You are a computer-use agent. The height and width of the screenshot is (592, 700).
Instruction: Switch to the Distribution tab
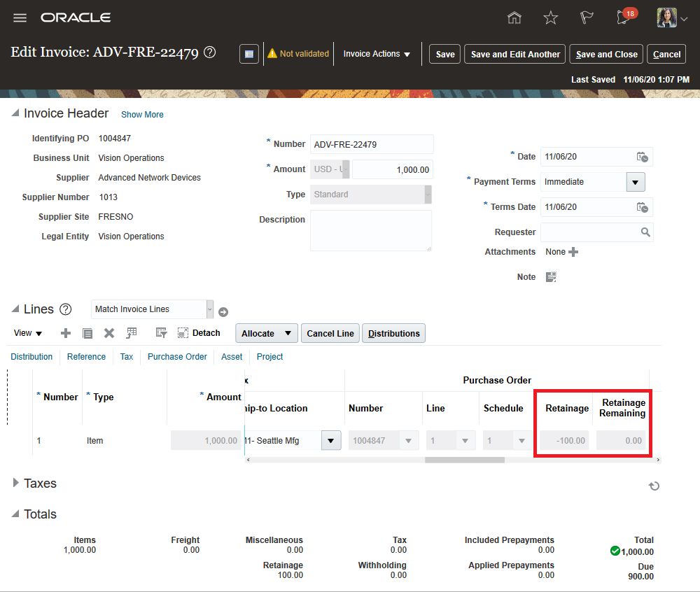click(31, 357)
